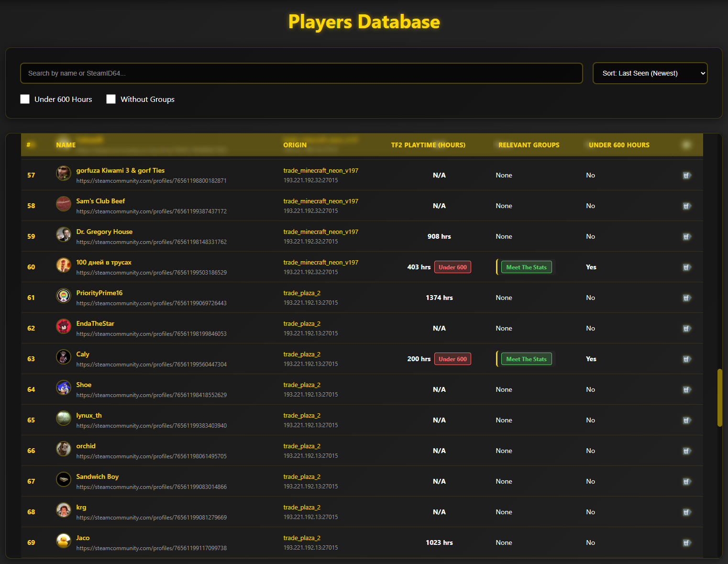
Task: Click Meet The Stats for 100 дней в трусах
Action: coord(526,267)
